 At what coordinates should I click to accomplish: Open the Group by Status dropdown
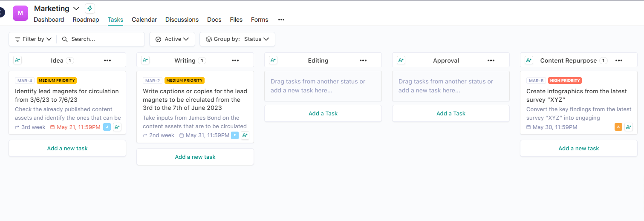(237, 39)
